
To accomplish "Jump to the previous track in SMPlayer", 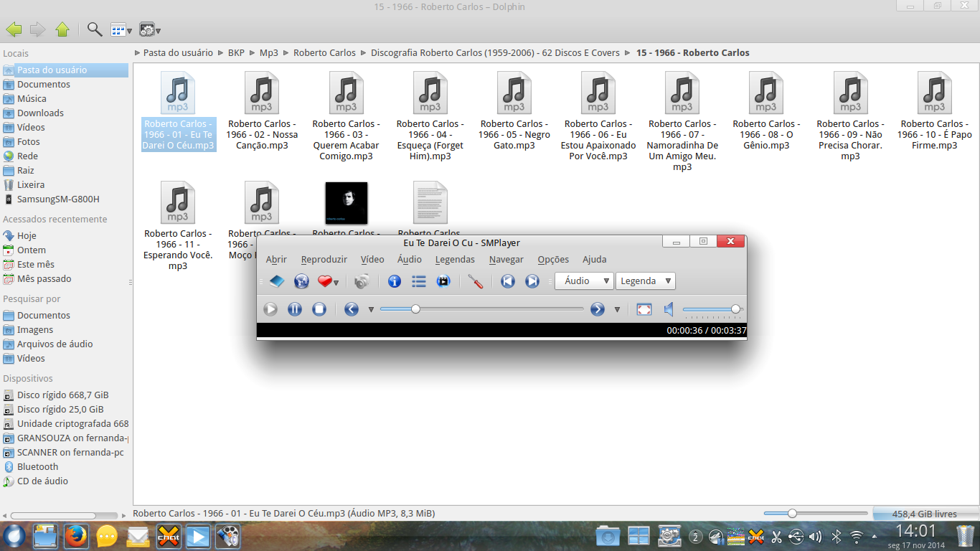I will [508, 281].
